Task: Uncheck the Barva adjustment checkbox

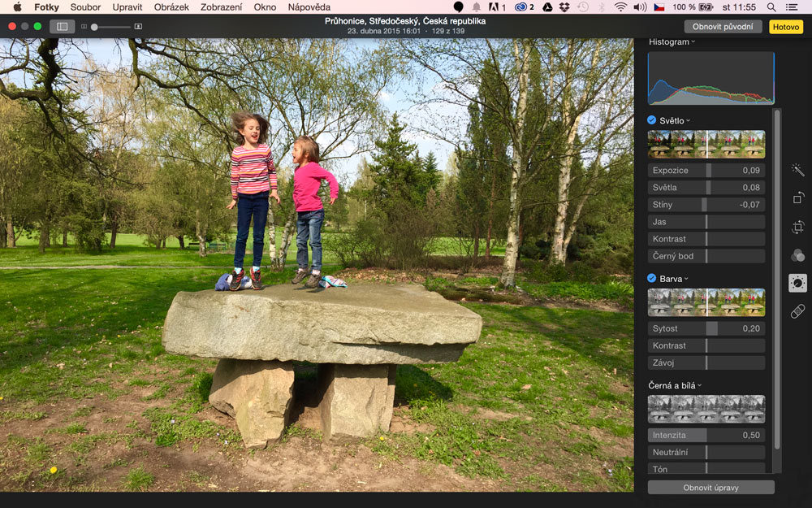Action: point(652,279)
